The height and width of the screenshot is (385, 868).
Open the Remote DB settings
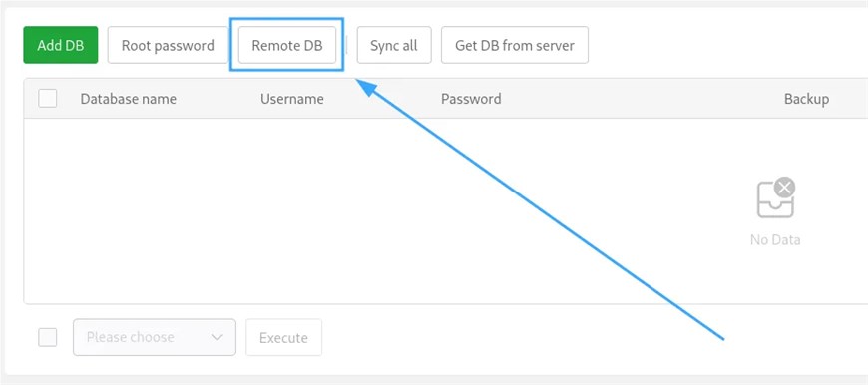286,45
